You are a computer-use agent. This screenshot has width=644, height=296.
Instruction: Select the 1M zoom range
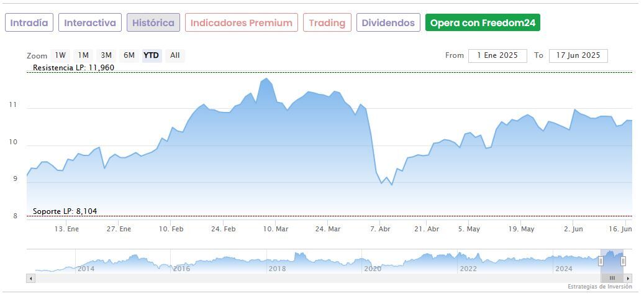pos(83,55)
